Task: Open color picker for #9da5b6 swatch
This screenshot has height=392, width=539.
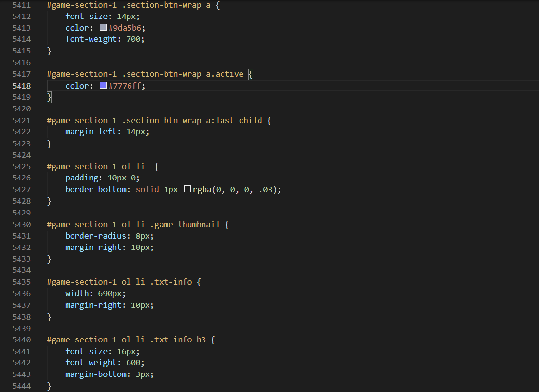Action: [x=103, y=27]
